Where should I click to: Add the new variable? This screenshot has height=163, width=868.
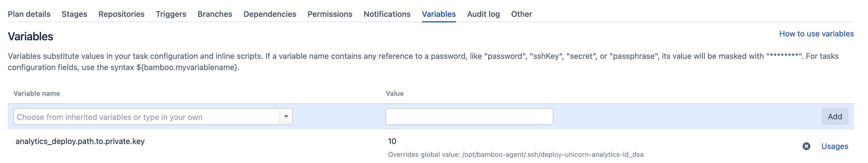(835, 117)
